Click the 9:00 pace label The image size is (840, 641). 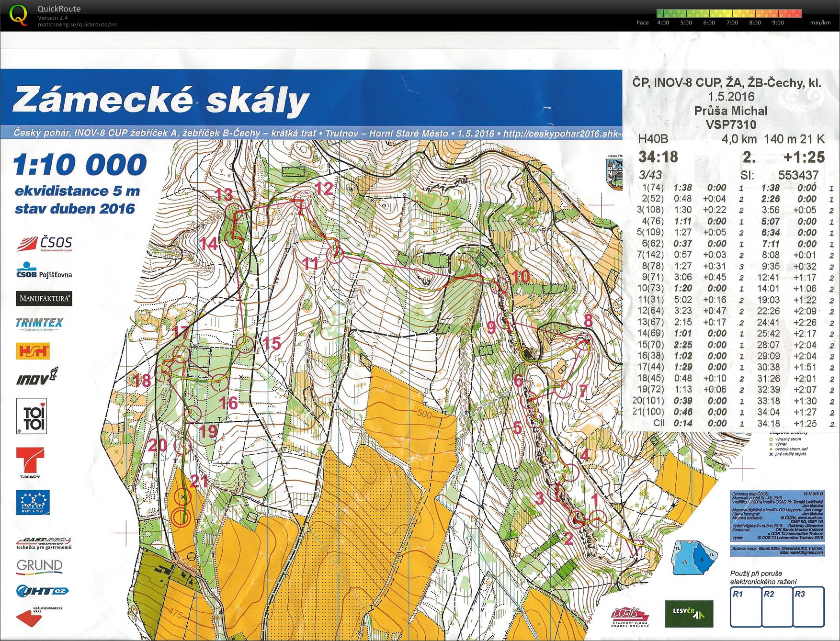coord(778,22)
